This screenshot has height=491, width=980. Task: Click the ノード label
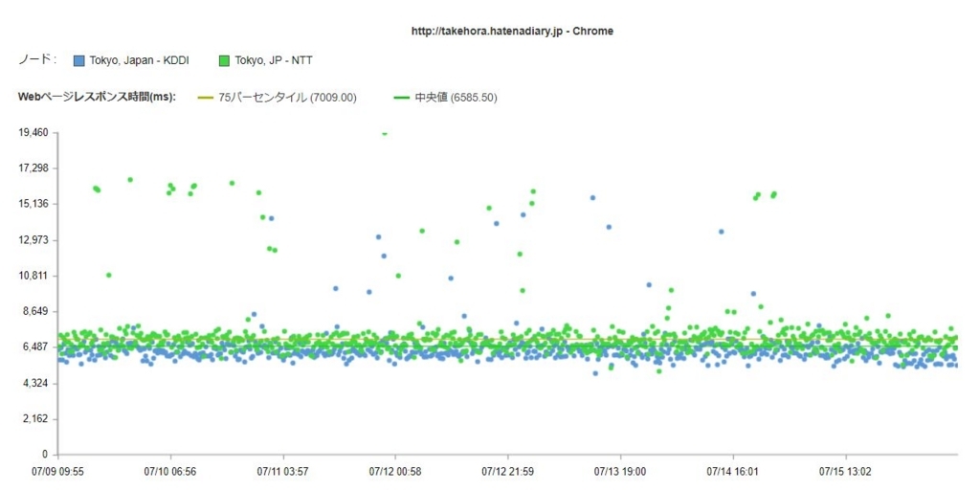pyautogui.click(x=37, y=59)
